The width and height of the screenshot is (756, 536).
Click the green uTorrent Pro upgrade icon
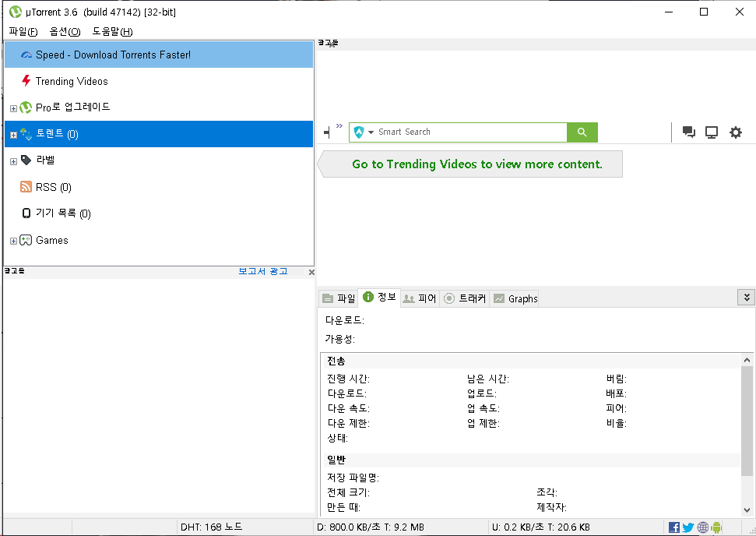pos(26,107)
